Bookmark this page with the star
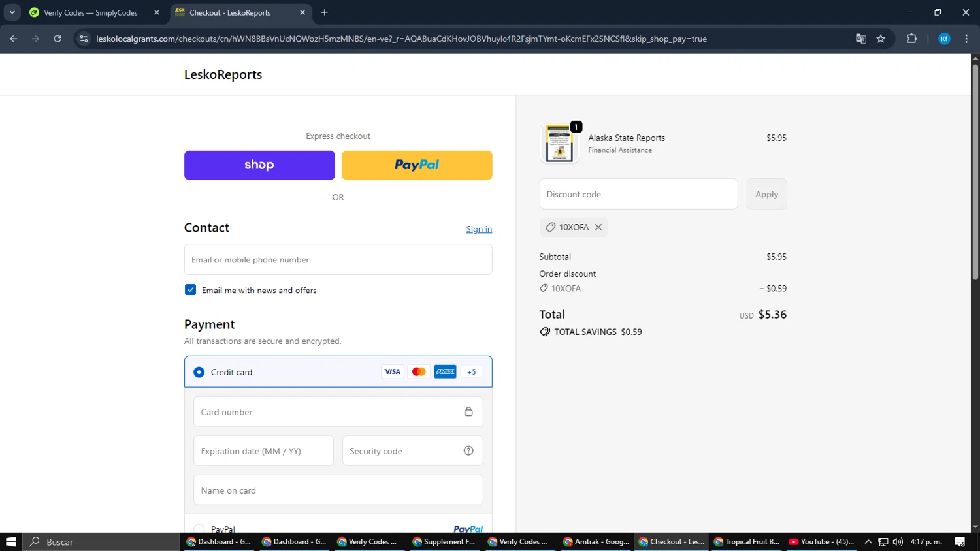This screenshot has height=551, width=980. [x=881, y=39]
